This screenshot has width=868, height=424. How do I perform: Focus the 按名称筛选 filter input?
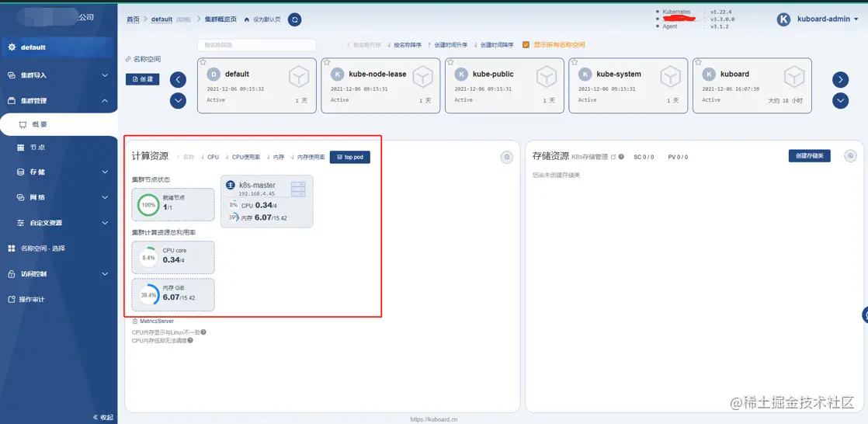(x=257, y=45)
